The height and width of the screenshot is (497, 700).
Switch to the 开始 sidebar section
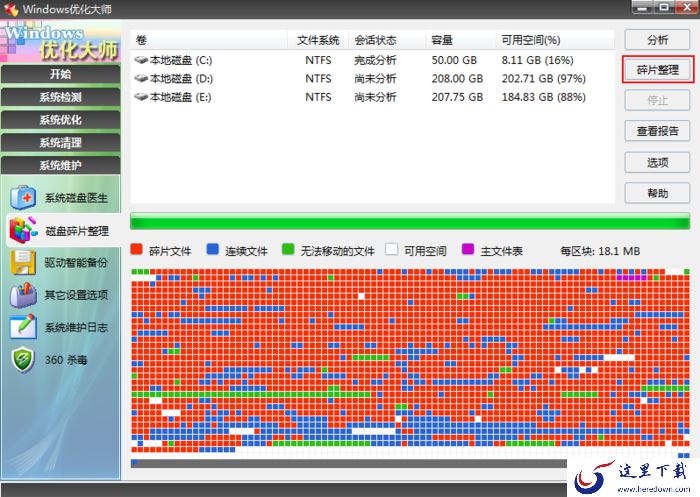[x=60, y=74]
